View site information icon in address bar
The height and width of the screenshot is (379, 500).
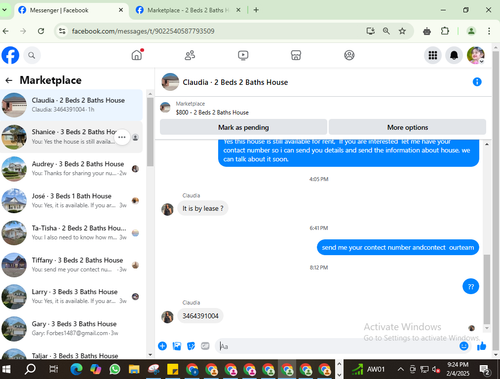pyautogui.click(x=62, y=31)
